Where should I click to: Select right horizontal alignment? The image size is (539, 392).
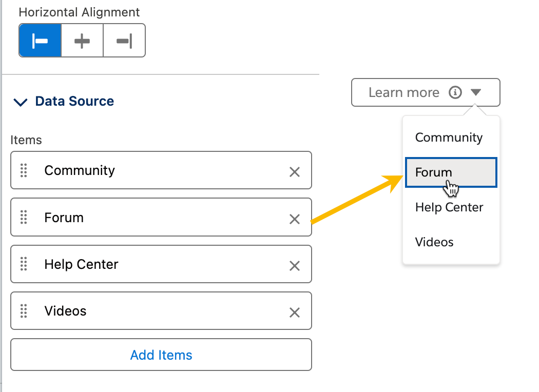[x=124, y=41]
